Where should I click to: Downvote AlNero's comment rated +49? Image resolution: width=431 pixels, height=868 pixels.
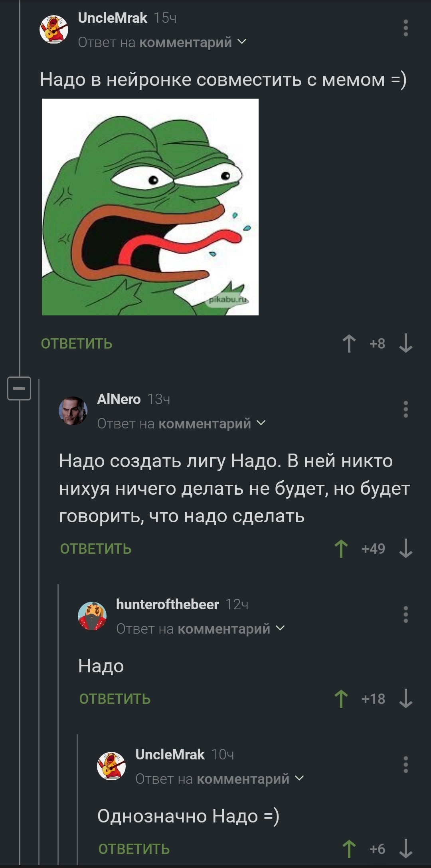click(405, 549)
